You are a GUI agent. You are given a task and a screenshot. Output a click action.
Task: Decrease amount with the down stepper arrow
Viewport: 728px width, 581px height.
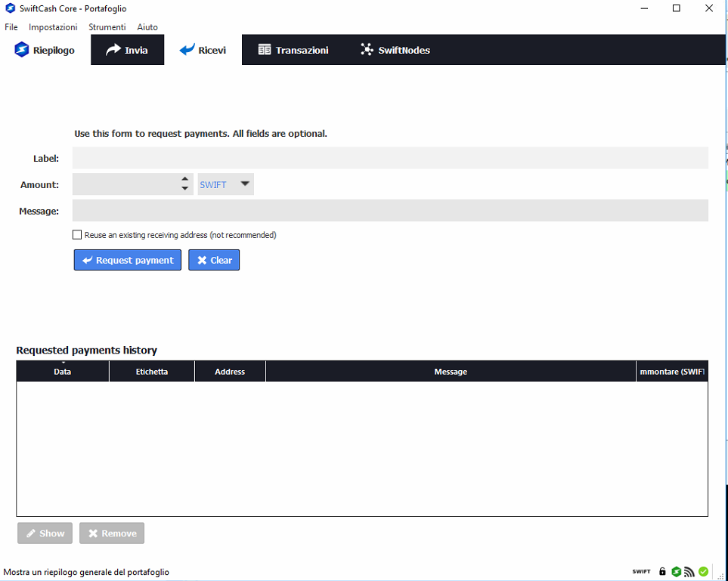[184, 188]
